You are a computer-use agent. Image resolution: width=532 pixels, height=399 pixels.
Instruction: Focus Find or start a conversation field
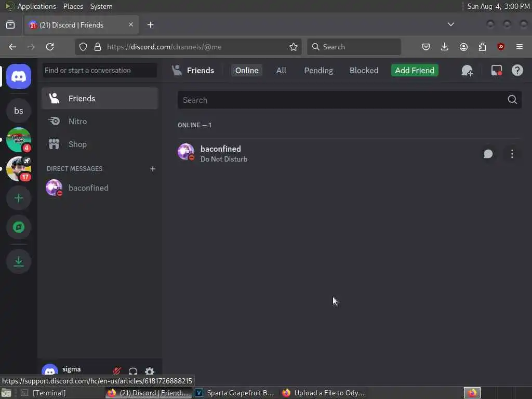(100, 70)
